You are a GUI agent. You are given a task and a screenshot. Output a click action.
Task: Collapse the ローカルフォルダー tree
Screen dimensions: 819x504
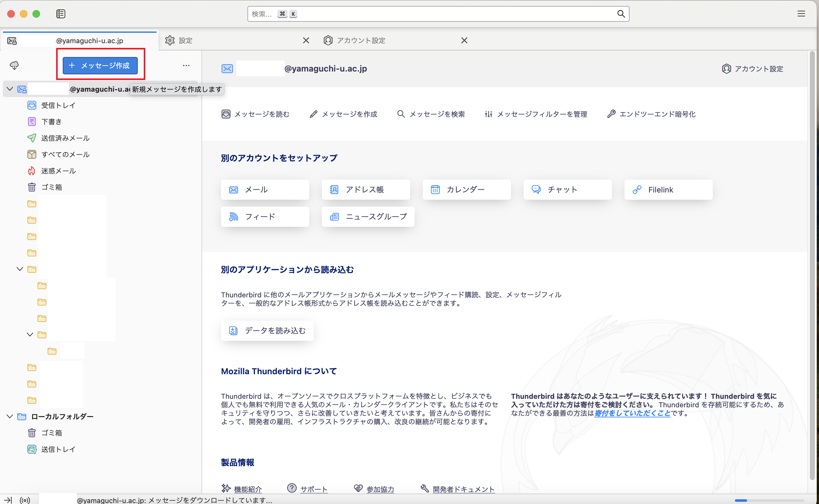(x=10, y=416)
